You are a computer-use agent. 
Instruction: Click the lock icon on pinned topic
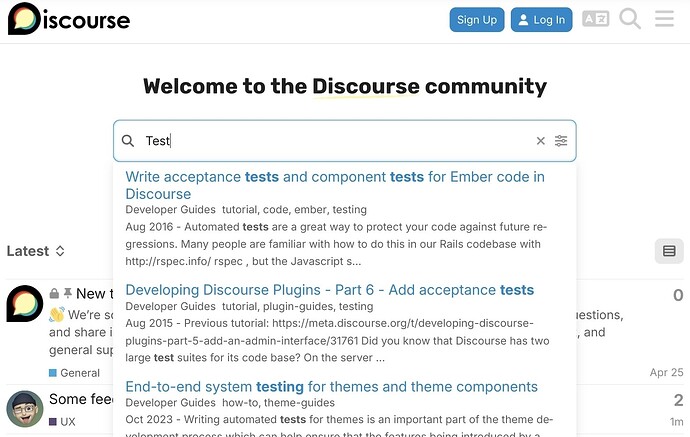click(x=54, y=293)
